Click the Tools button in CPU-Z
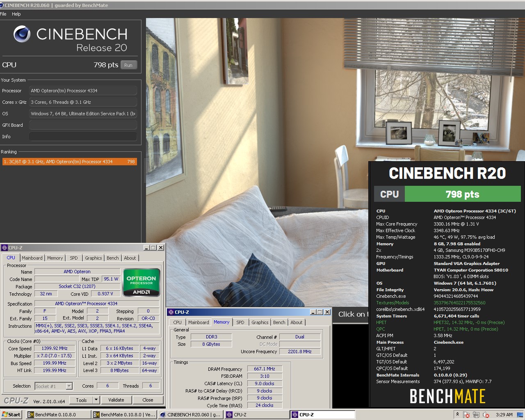525x420 pixels. (82, 400)
